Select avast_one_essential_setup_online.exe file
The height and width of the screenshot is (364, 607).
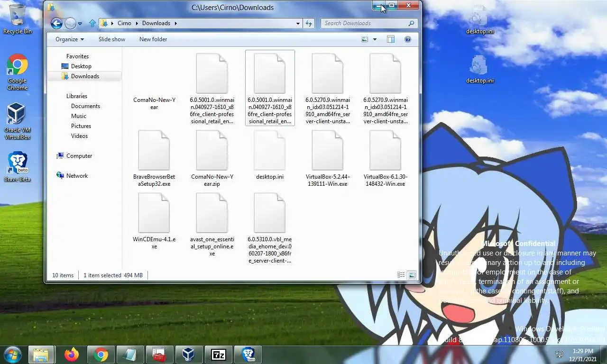(212, 225)
